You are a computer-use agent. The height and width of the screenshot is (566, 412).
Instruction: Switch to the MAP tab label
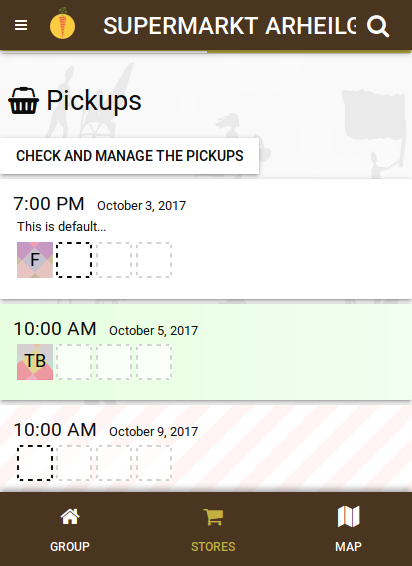348,547
